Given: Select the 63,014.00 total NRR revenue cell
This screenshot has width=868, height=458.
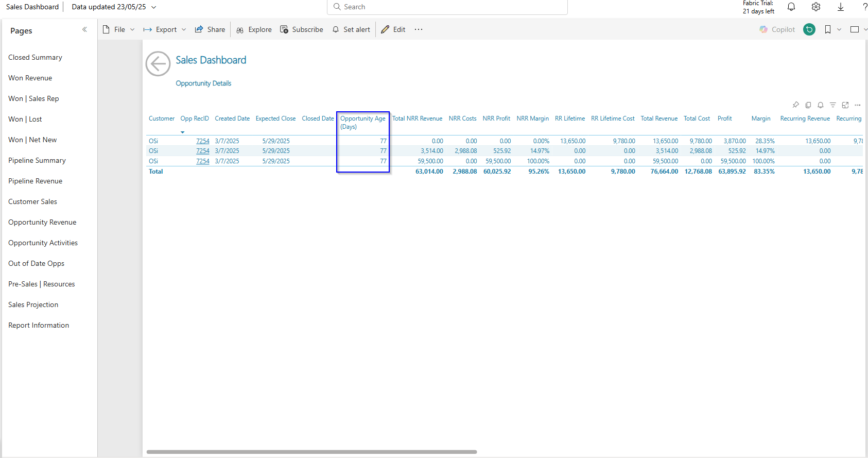Looking at the screenshot, I should point(429,172).
